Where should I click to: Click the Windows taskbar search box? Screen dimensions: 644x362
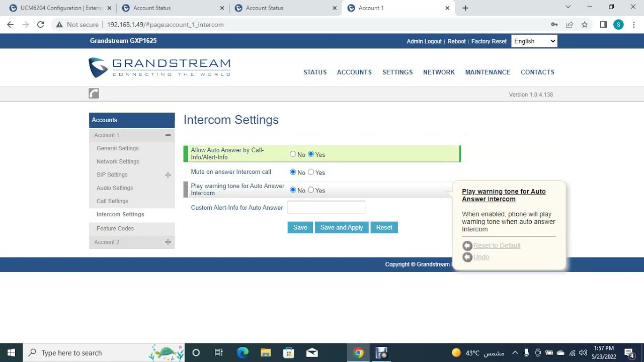click(104, 352)
